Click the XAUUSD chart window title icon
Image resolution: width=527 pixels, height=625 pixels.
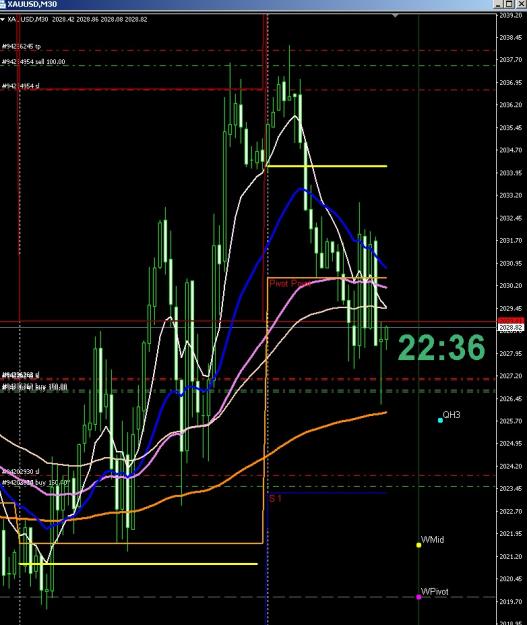click(x=3, y=4)
